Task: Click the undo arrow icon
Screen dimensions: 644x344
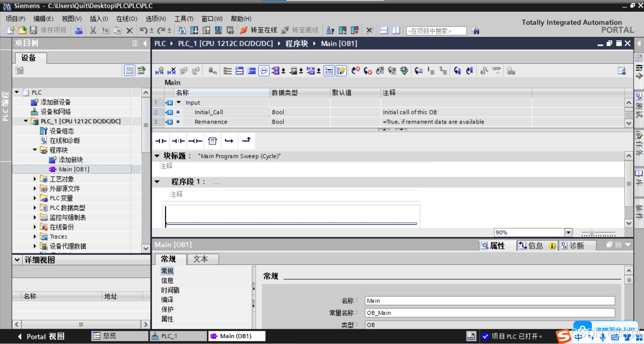Action: [143, 30]
